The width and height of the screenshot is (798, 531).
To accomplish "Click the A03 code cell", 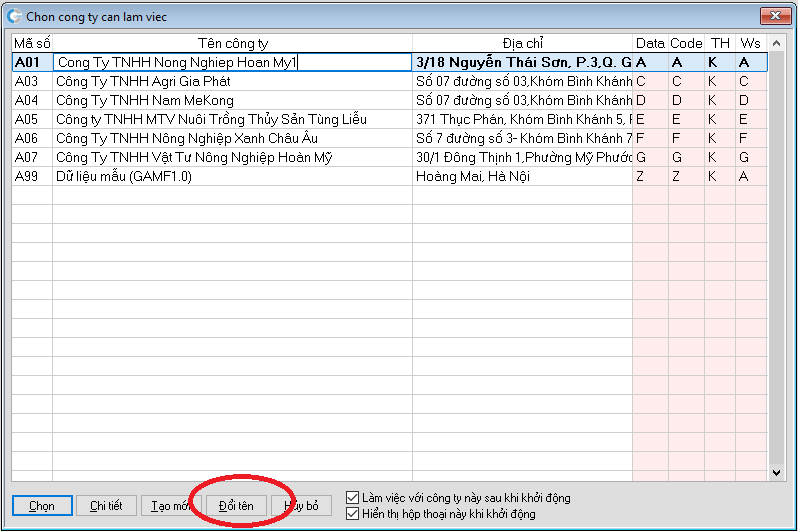I will coord(32,81).
